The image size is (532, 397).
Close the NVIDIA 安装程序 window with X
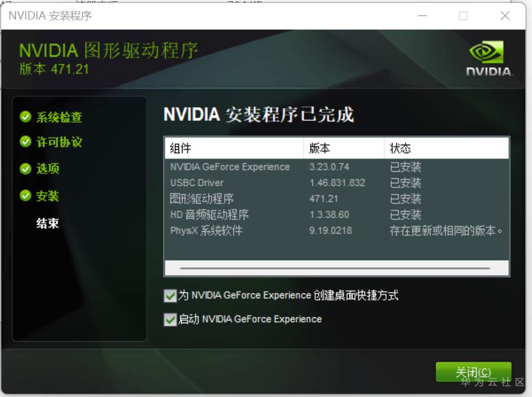point(505,15)
